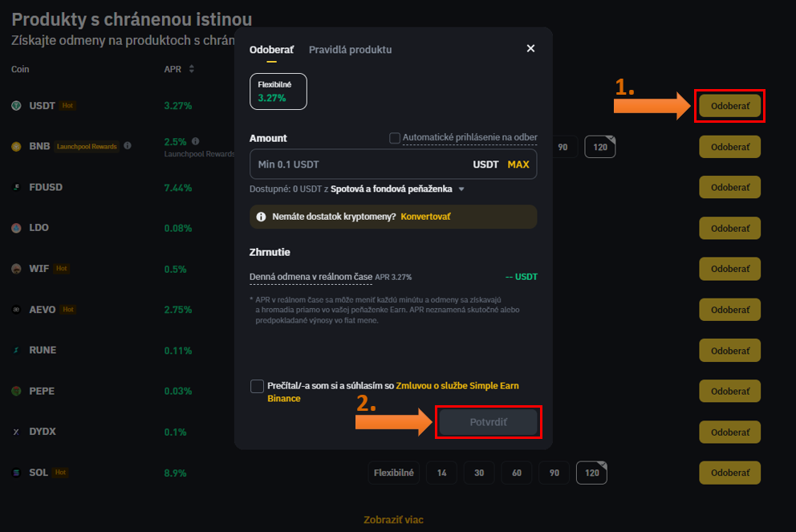Select 120 day duration for SOL
796x532 pixels.
(x=591, y=473)
